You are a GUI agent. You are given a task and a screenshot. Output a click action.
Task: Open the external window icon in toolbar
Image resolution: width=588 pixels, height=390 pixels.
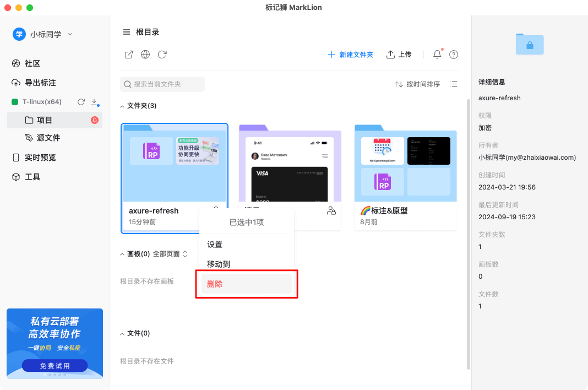[129, 55]
